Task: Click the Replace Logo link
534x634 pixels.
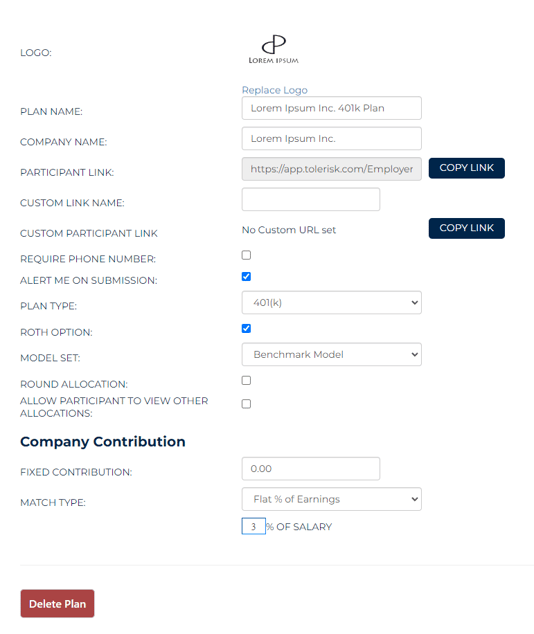Action: 274,90
